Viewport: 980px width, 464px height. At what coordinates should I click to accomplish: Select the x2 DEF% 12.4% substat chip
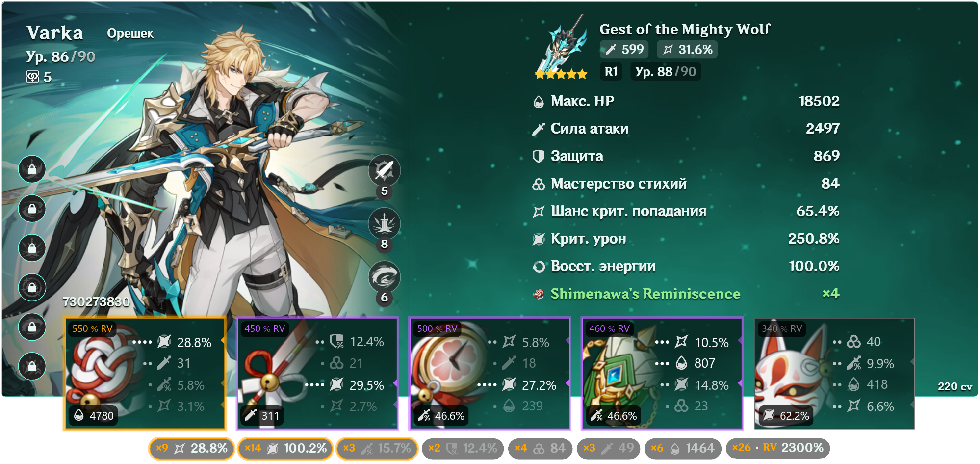click(463, 448)
